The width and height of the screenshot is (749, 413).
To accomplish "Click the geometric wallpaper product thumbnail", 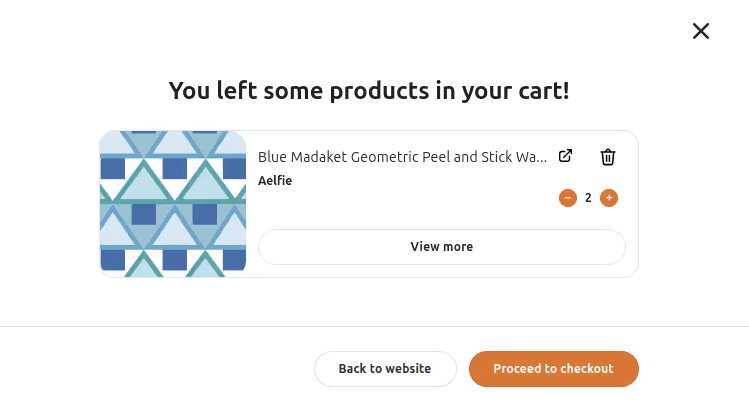I will tap(173, 204).
